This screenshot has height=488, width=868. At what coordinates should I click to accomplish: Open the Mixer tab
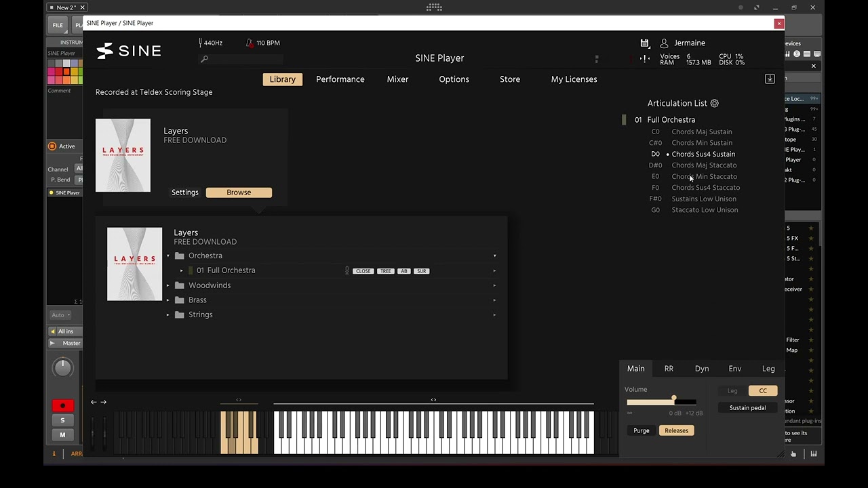pos(397,79)
